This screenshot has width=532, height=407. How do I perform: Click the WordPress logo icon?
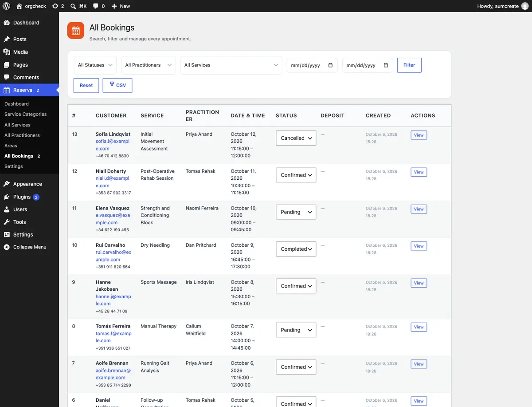[x=6, y=6]
